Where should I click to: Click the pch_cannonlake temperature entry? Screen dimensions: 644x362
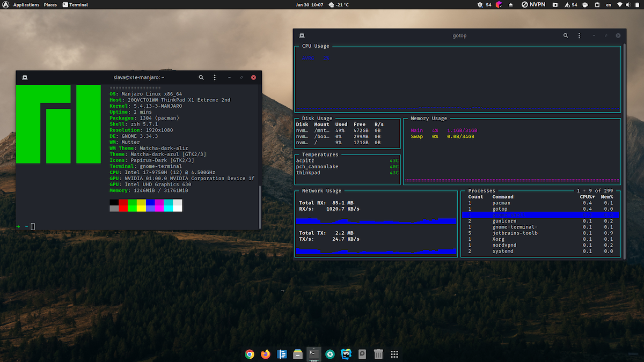(348, 166)
